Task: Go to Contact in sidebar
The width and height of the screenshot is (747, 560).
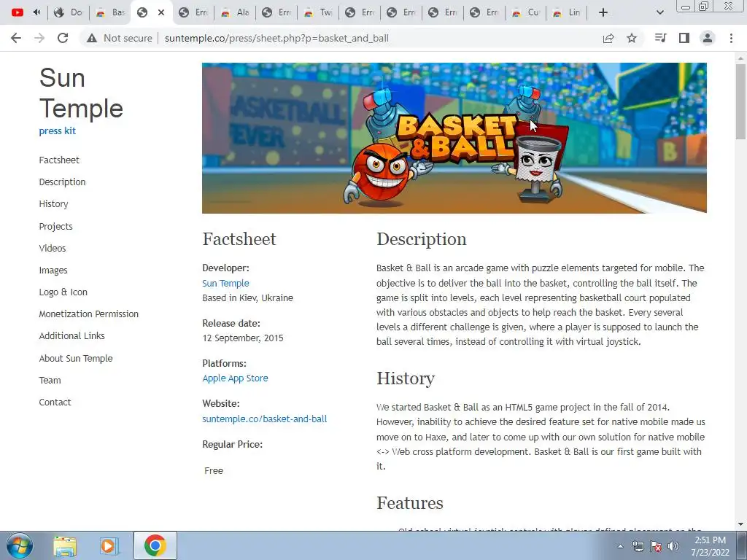Action: pyautogui.click(x=55, y=402)
